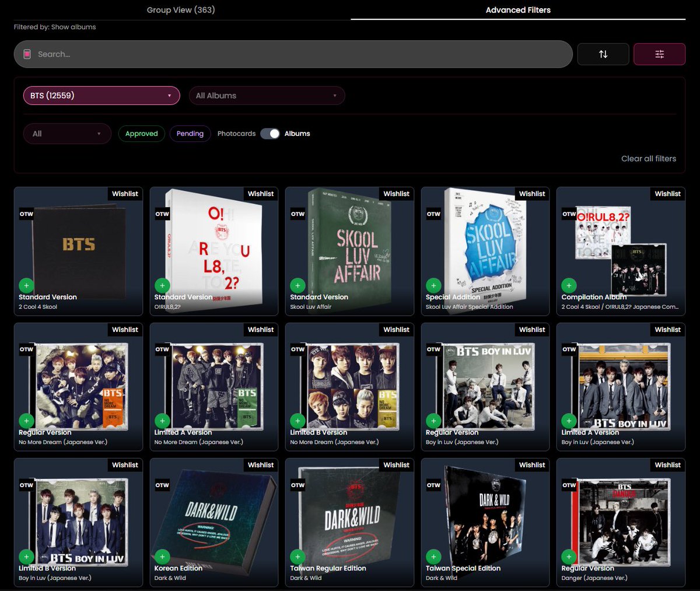This screenshot has width=700, height=591.
Task: Click the 'Albums' label text
Action: click(x=297, y=134)
